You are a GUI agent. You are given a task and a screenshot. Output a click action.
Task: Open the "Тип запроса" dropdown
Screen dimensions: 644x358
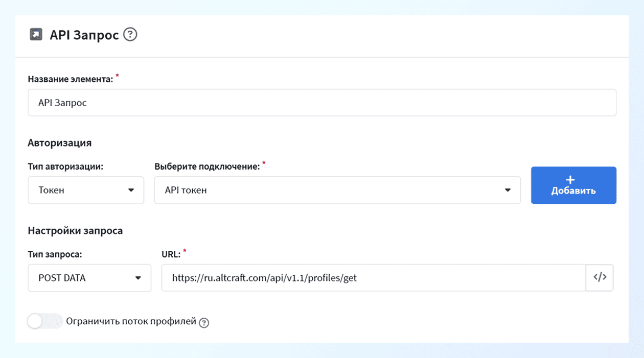click(89, 278)
